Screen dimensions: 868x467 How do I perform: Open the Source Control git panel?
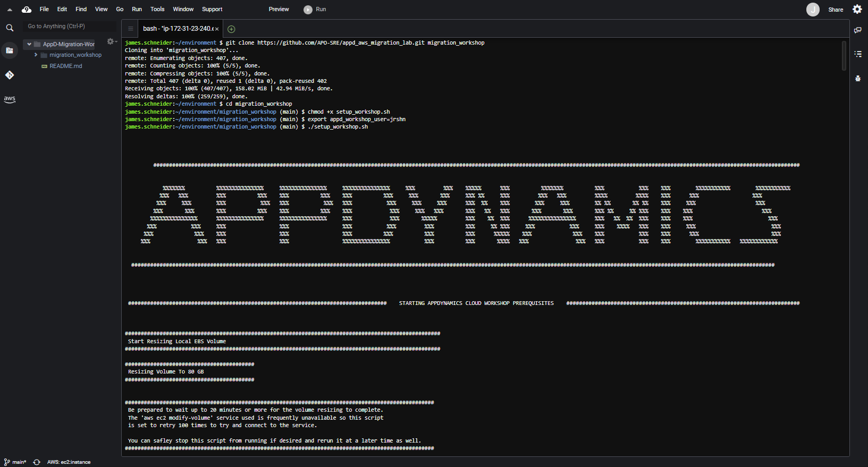10,75
